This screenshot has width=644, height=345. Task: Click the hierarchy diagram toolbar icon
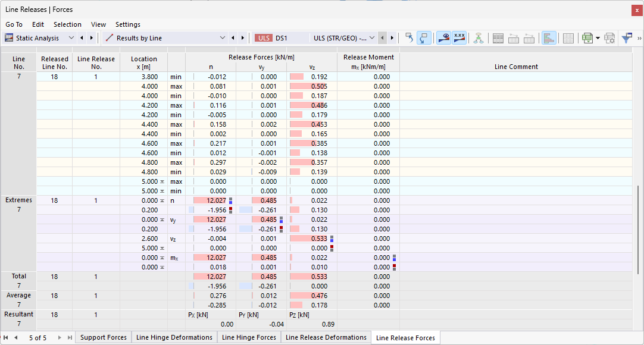478,38
